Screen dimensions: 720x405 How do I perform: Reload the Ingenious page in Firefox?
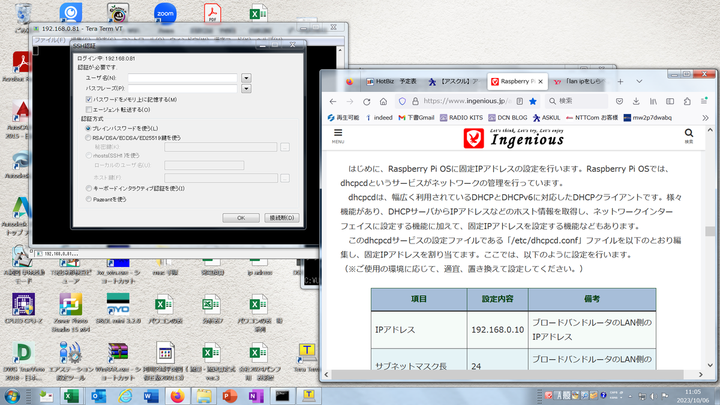pos(366,101)
